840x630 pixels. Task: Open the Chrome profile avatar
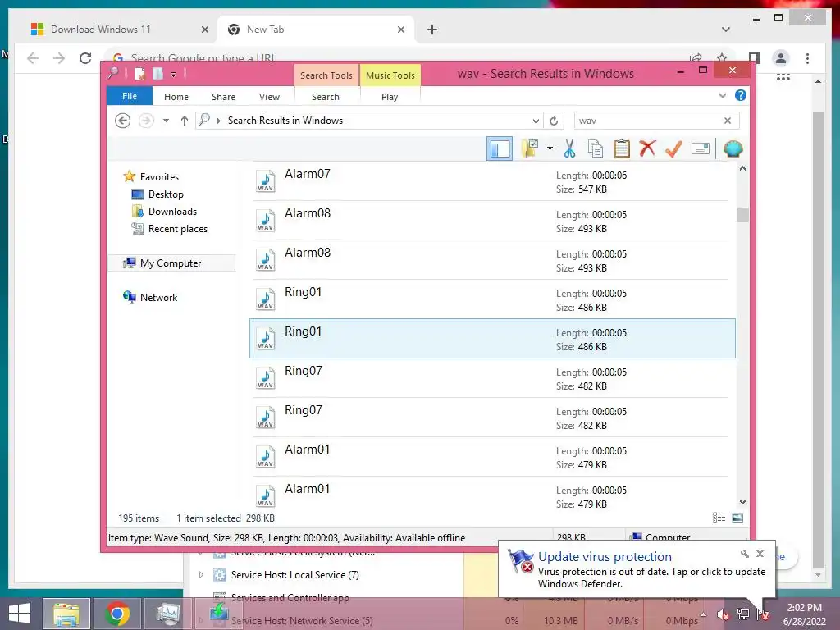tap(781, 58)
